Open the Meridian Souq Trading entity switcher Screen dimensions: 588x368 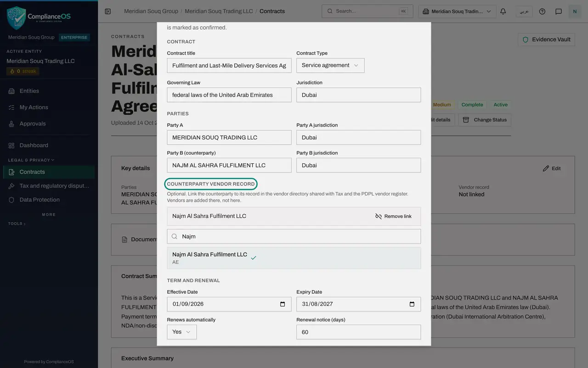tap(457, 11)
